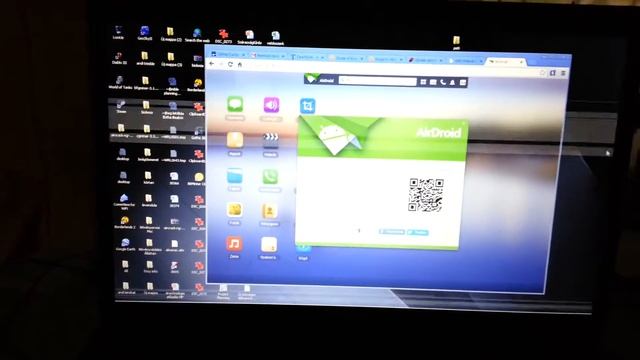The height and width of the screenshot is (360, 640).
Task: Click the AirDroid logo in the toolbar
Action: tap(320, 79)
